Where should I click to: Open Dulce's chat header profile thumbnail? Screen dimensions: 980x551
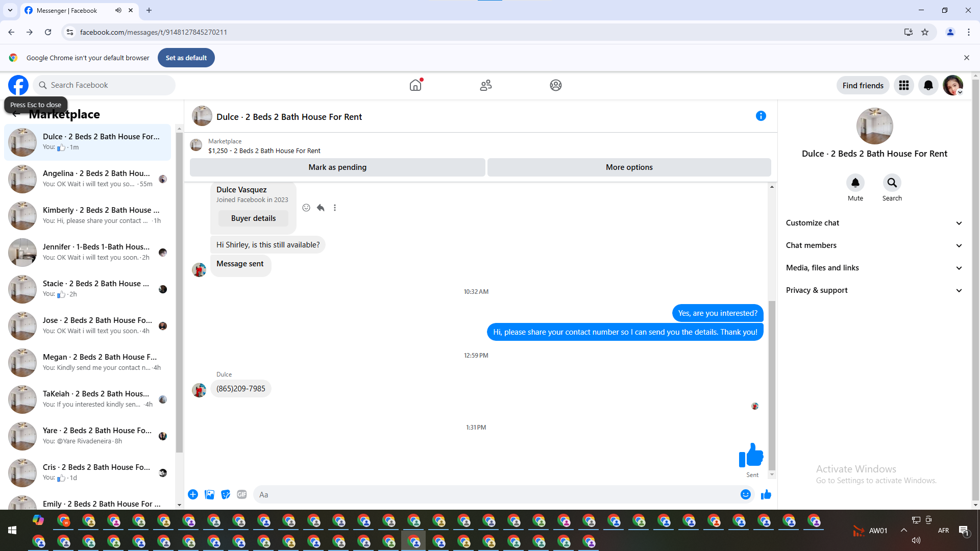point(202,116)
